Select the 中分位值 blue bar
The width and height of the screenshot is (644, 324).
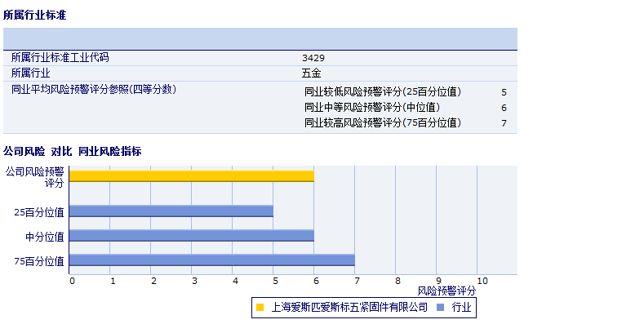pyautogui.click(x=191, y=236)
